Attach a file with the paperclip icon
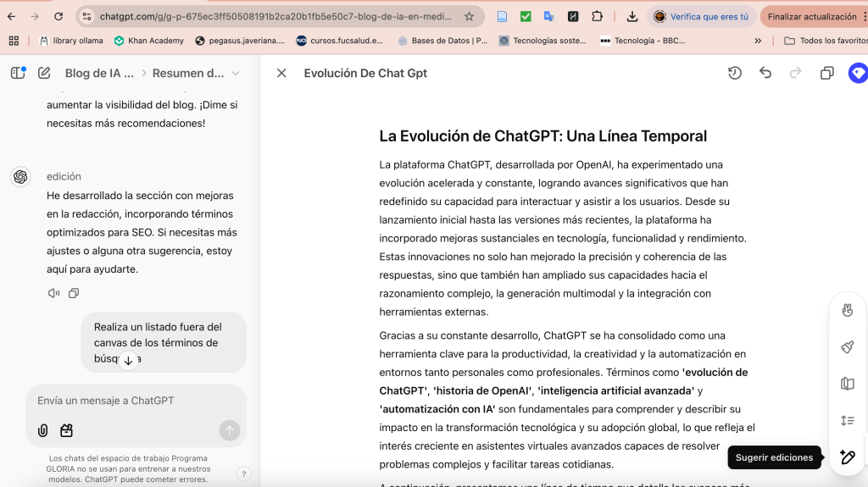 [42, 430]
